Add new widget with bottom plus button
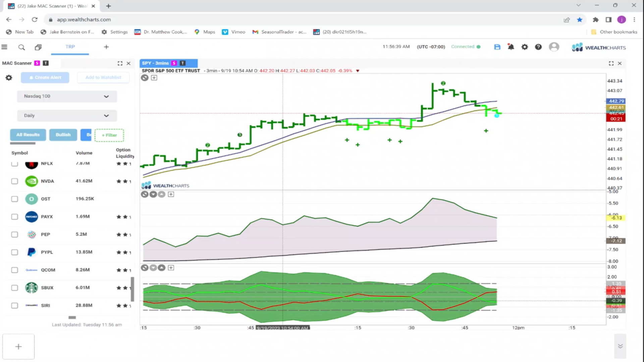The width and height of the screenshot is (644, 362). (x=18, y=347)
